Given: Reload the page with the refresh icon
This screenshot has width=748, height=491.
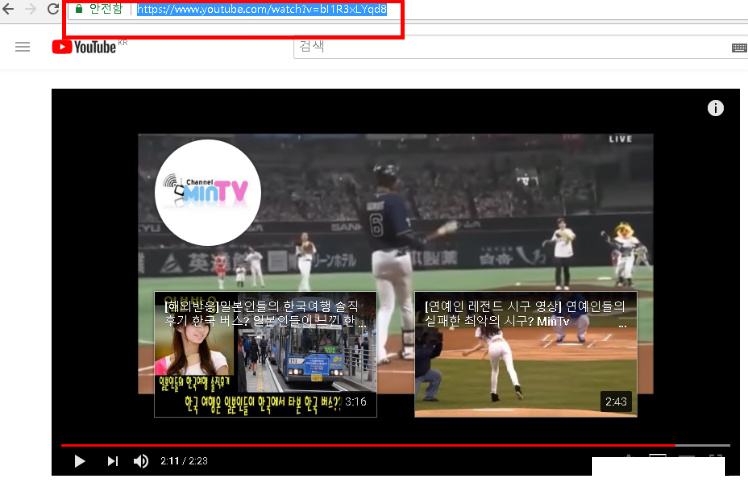Looking at the screenshot, I should click(53, 9).
